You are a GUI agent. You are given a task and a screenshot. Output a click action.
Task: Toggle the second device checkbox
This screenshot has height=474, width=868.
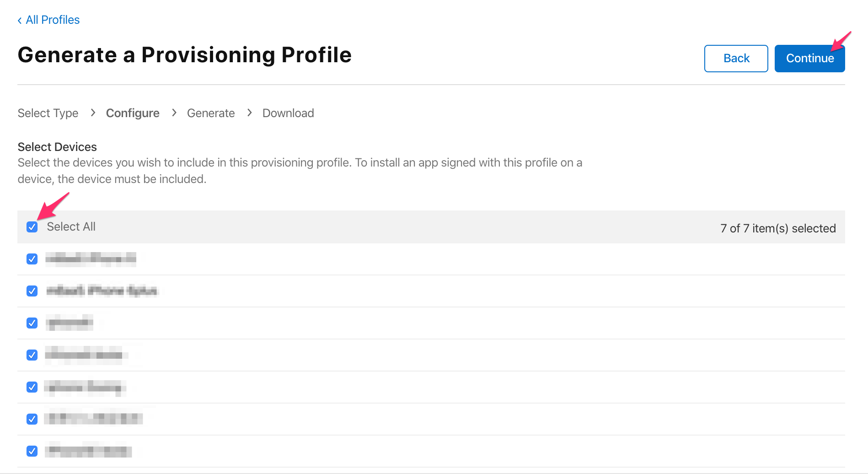(x=32, y=291)
